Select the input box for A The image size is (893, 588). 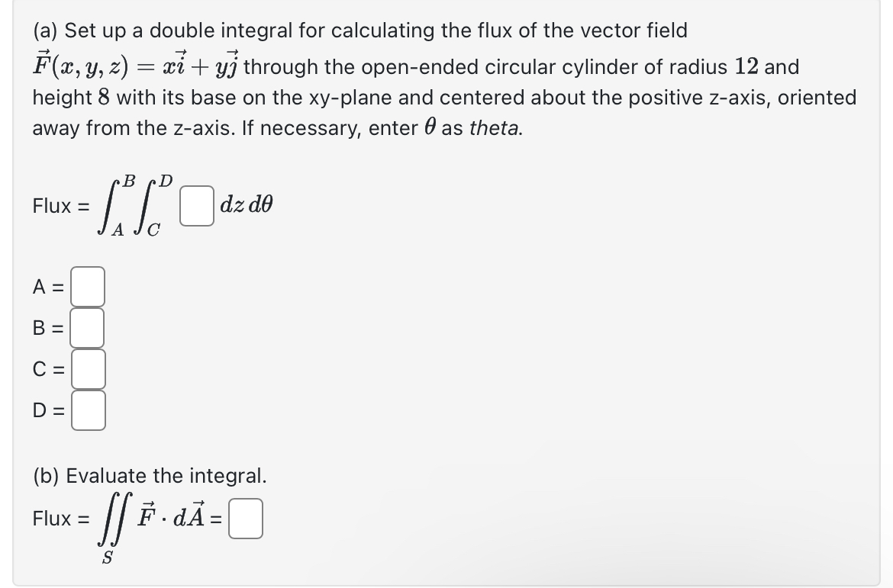coord(86,287)
